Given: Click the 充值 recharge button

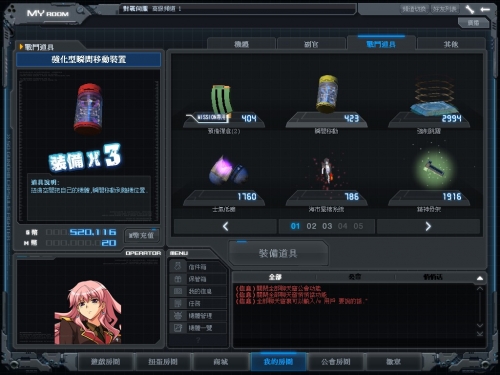Looking at the screenshot, I should tap(141, 235).
